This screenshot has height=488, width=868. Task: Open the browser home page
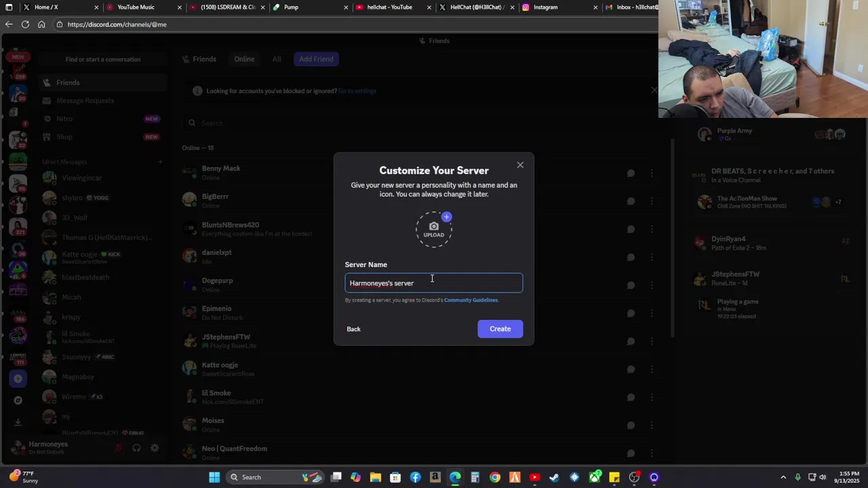[41, 24]
